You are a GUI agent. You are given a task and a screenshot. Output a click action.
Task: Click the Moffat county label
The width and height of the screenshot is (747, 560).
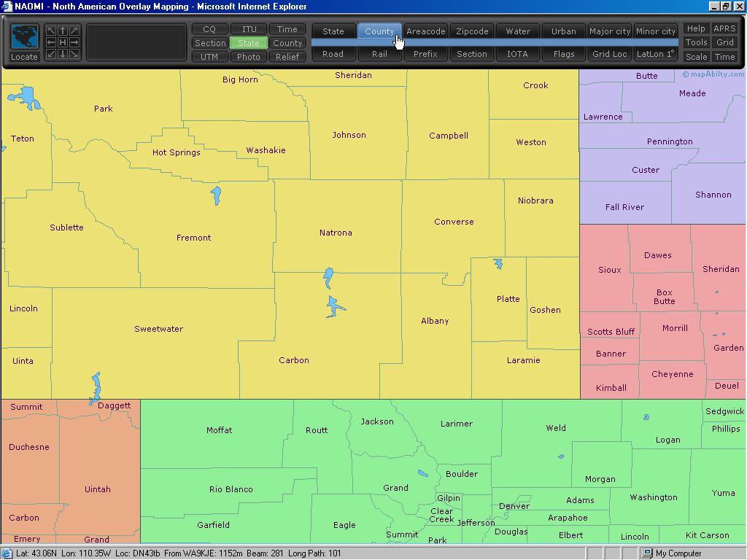[219, 430]
